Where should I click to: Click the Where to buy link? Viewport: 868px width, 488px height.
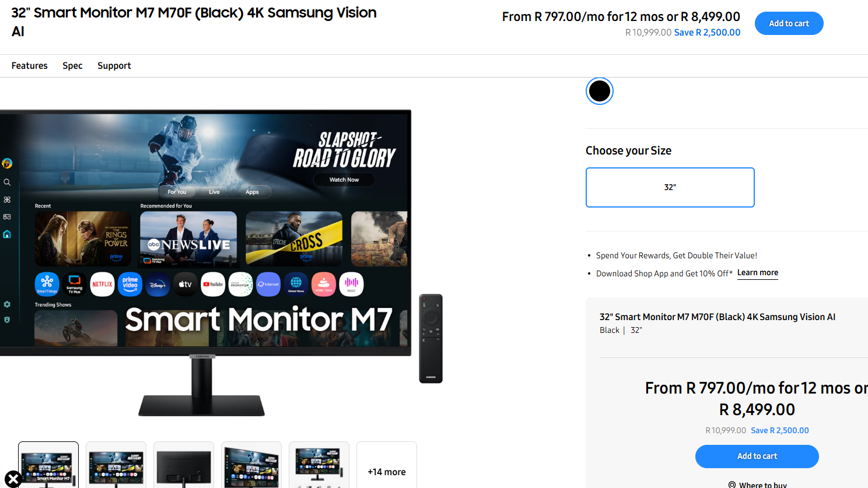pyautogui.click(x=762, y=485)
